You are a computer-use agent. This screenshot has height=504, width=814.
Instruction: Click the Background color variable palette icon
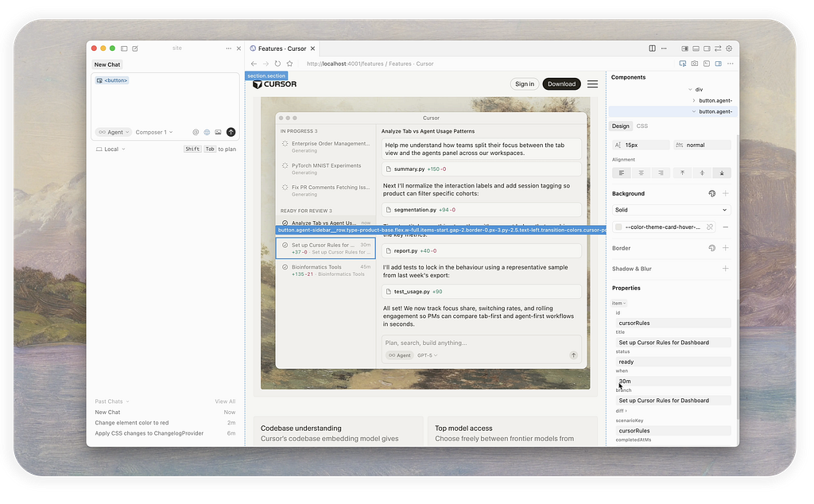712,194
